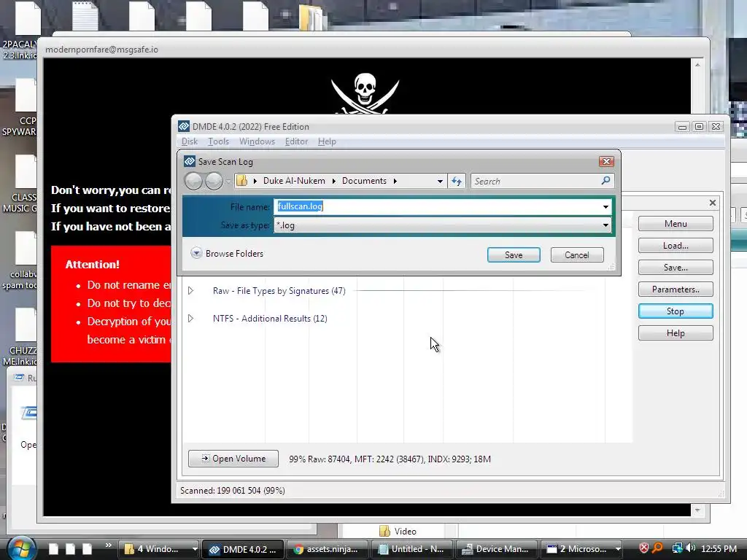Open the Editor menu in DMDE
This screenshot has width=747, height=560.
pos(296,141)
